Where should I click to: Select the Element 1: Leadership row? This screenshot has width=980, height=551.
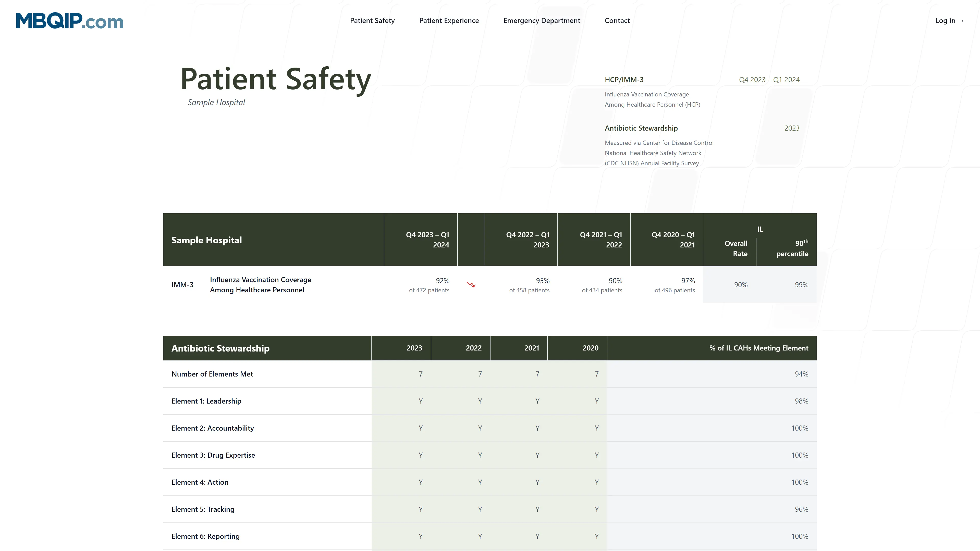click(206, 401)
